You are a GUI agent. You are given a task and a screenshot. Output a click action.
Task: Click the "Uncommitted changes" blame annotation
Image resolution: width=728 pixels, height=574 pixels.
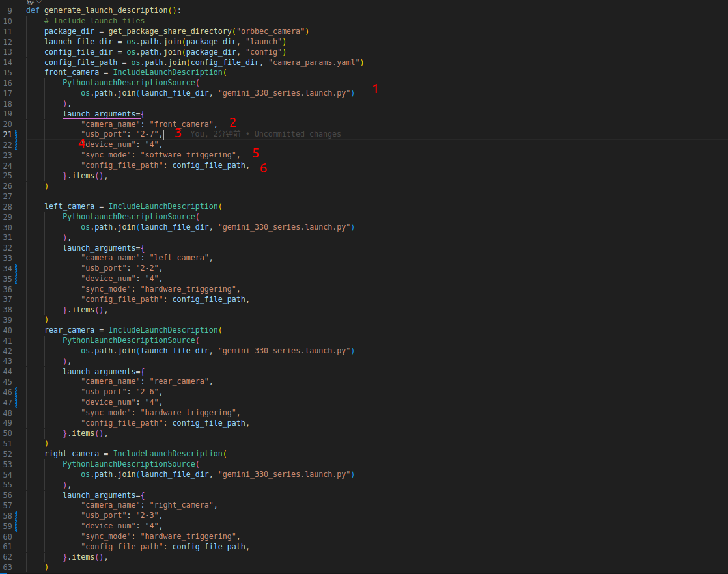point(298,134)
